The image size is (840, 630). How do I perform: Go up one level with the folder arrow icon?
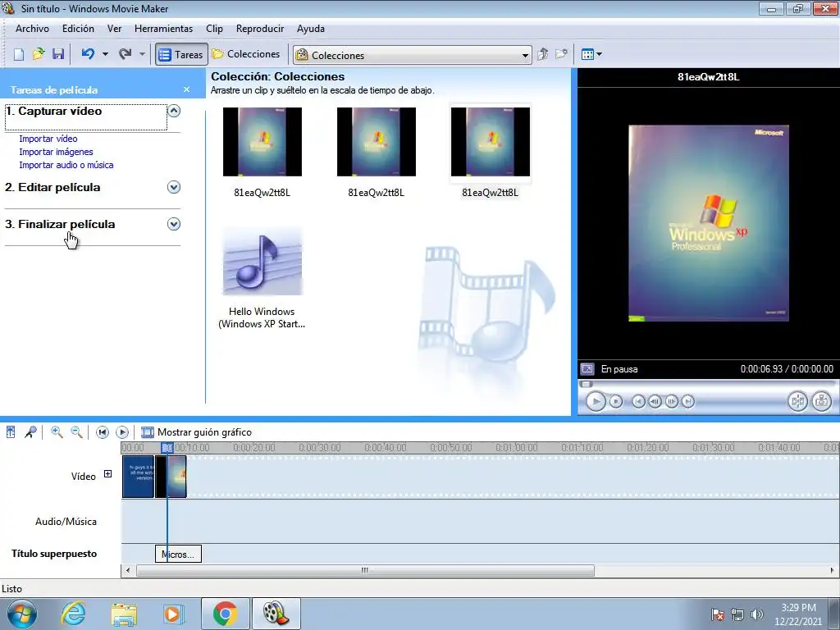[x=543, y=54]
